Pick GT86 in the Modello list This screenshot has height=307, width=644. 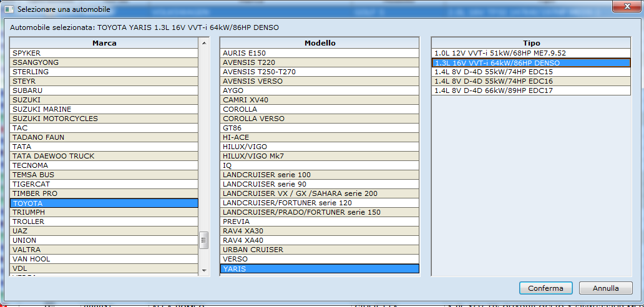(320, 128)
